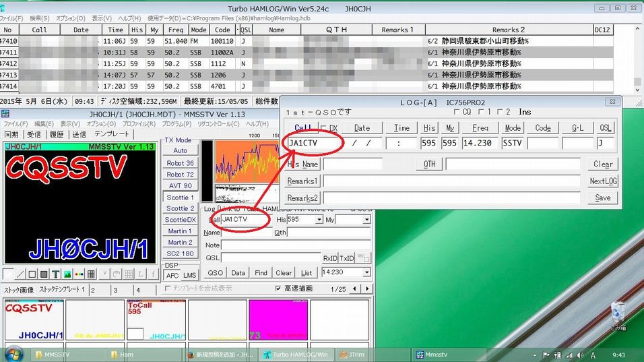Click Save in LOG-[A] window
Image resolution: width=644 pixels, height=362 pixels.
click(x=602, y=198)
